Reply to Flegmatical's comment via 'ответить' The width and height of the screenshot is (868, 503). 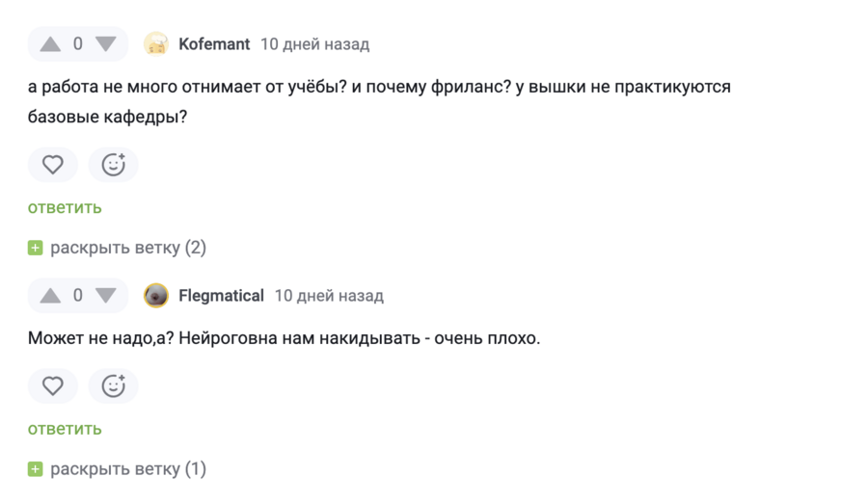[65, 429]
